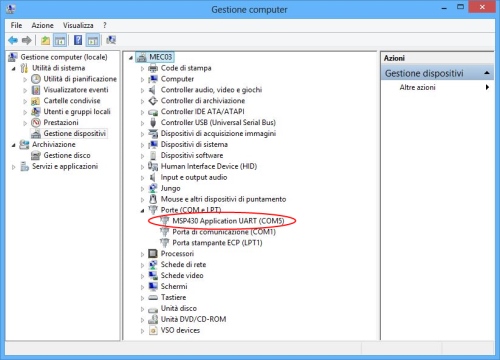Image resolution: width=500 pixels, height=360 pixels.
Task: Click the Code di stampa printer icon
Action: [153, 68]
